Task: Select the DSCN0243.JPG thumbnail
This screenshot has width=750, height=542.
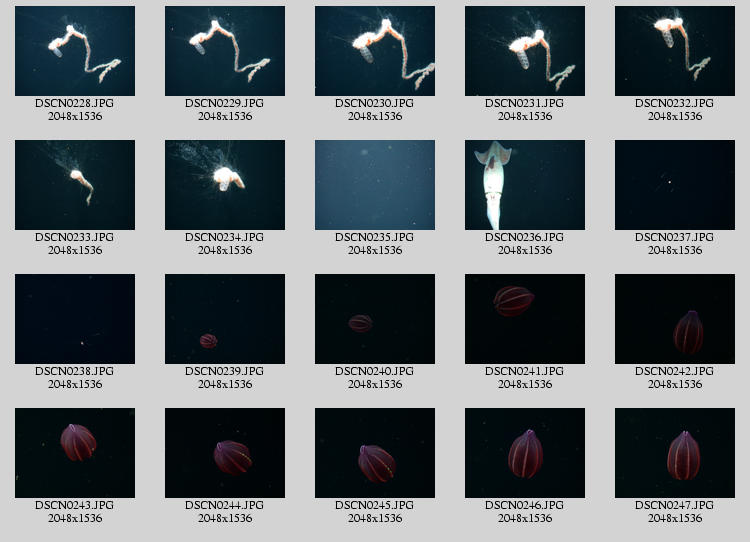Action: [75, 453]
